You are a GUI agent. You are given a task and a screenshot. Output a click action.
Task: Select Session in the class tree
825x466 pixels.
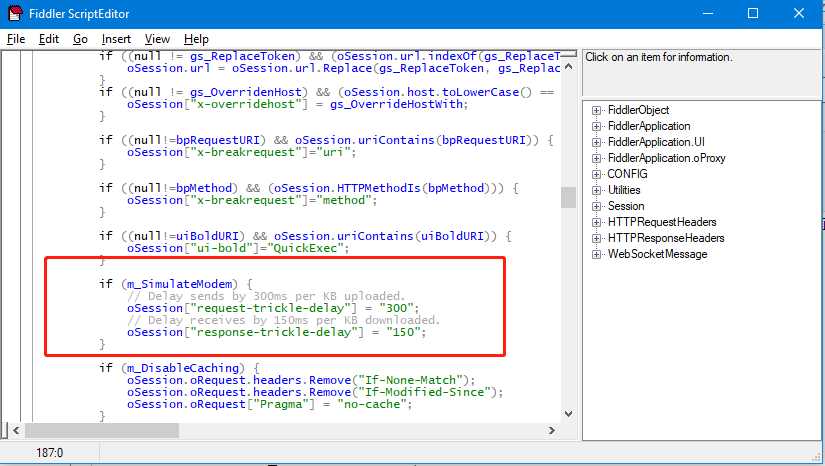(x=626, y=206)
